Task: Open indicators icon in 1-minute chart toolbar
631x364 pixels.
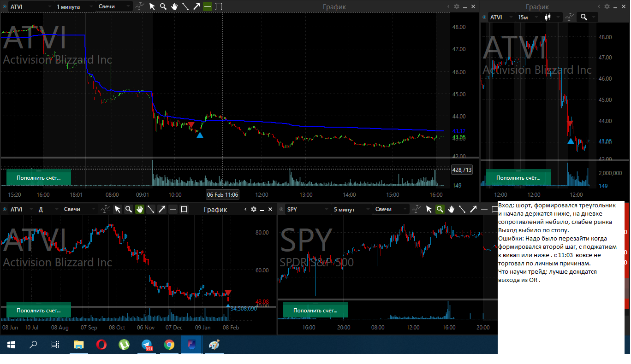Action: 140,6
